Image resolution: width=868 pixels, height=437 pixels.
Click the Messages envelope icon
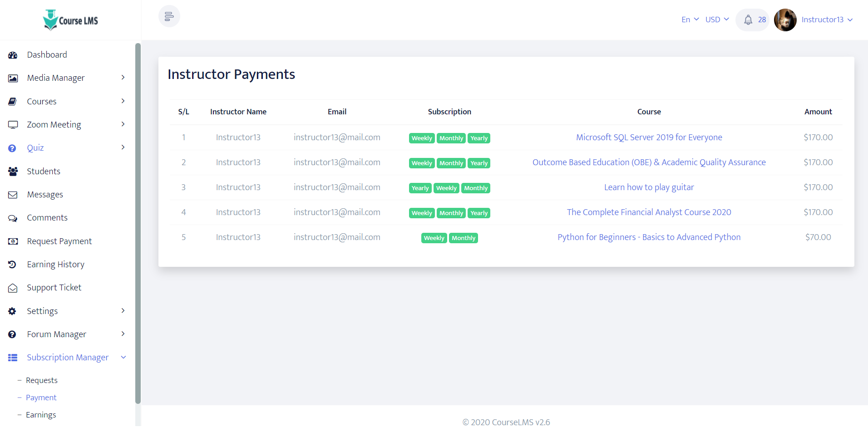13,195
